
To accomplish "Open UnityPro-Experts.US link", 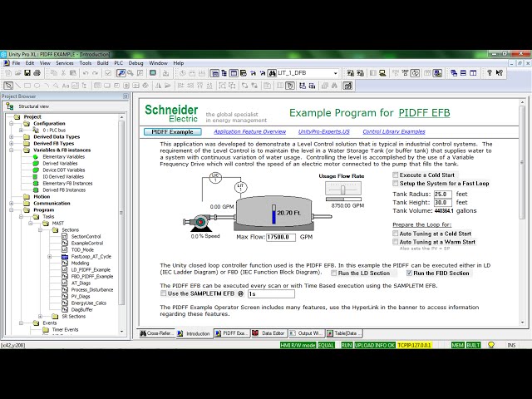I will coord(323,131).
